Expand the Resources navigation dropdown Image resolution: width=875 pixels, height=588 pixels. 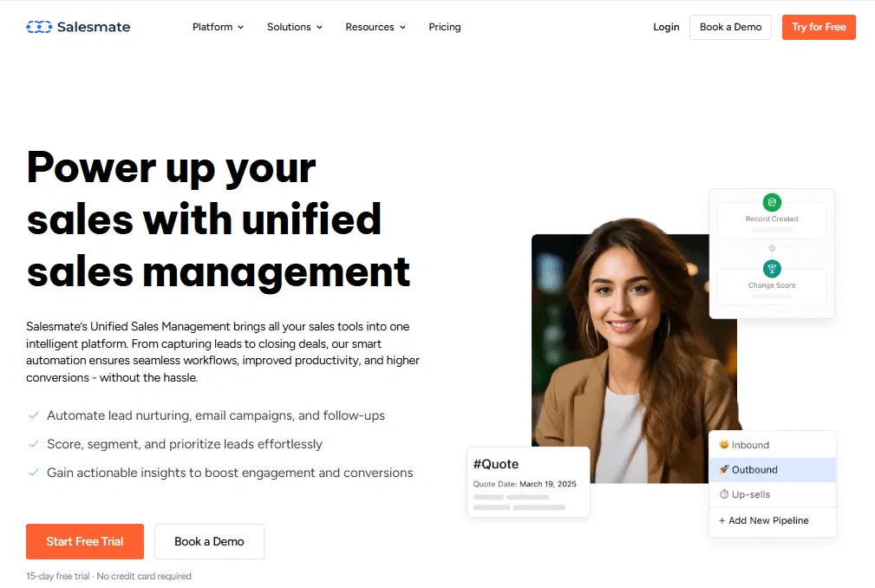[375, 27]
